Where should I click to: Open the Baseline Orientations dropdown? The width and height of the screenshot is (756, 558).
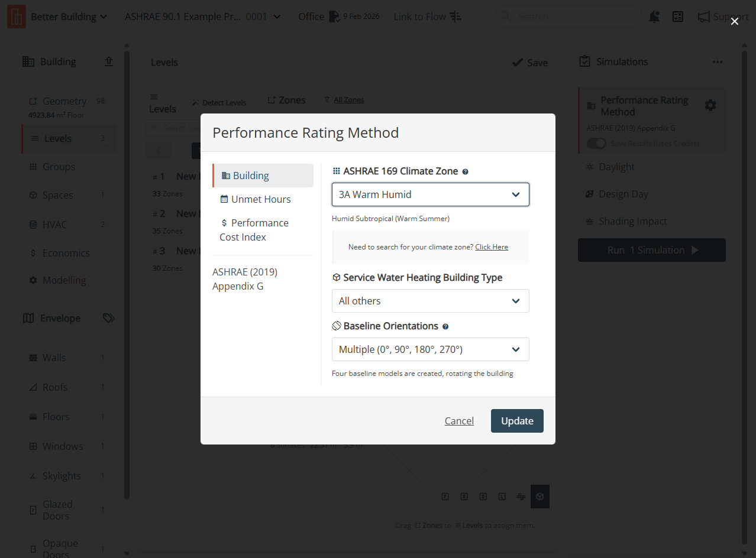tap(430, 349)
